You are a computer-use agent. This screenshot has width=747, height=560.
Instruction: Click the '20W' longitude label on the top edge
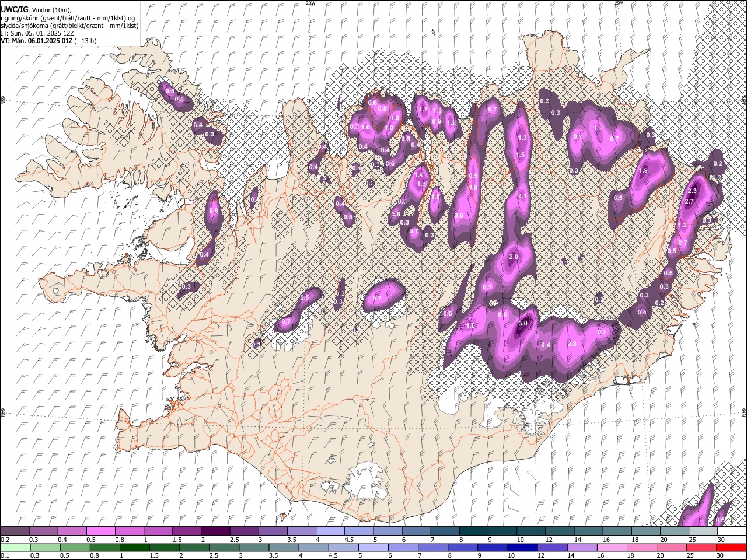(x=310, y=3)
